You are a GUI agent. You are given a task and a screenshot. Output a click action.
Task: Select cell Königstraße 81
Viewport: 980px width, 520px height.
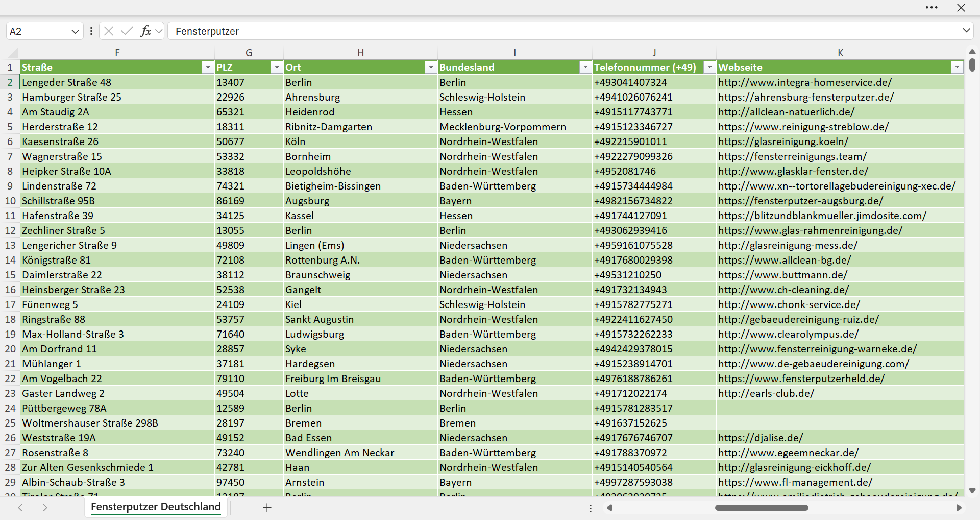point(117,260)
